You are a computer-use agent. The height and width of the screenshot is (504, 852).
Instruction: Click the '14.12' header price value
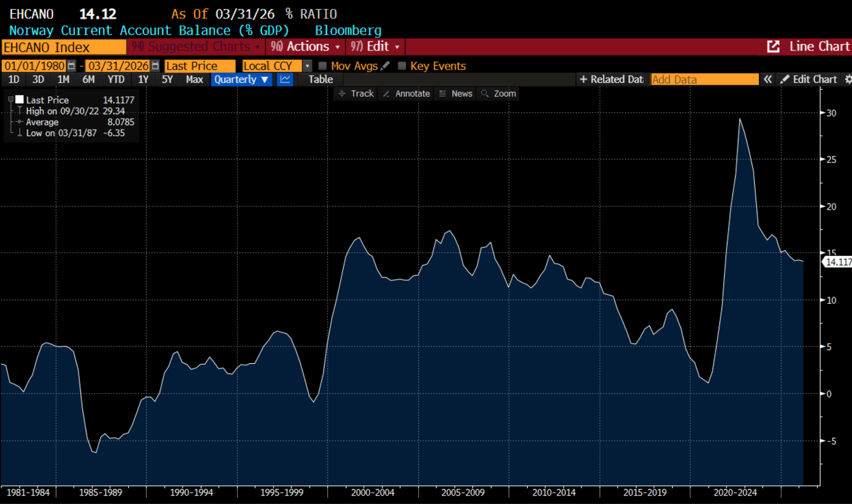98,14
